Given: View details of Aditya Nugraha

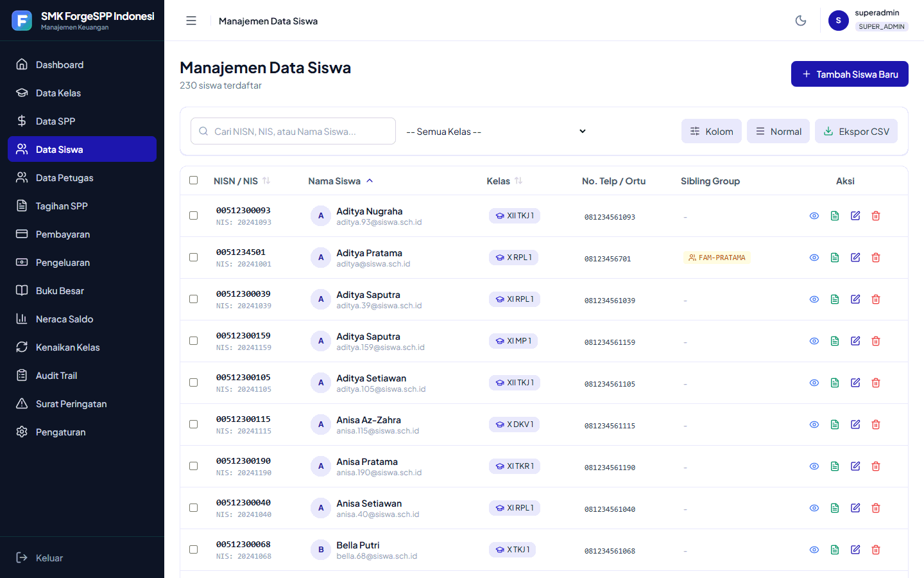Looking at the screenshot, I should tap(814, 216).
